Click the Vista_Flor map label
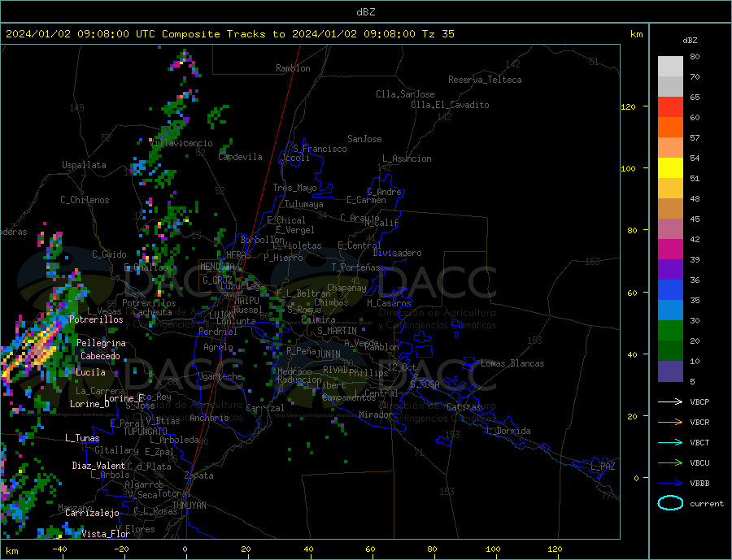The image size is (732, 560). coord(106,534)
